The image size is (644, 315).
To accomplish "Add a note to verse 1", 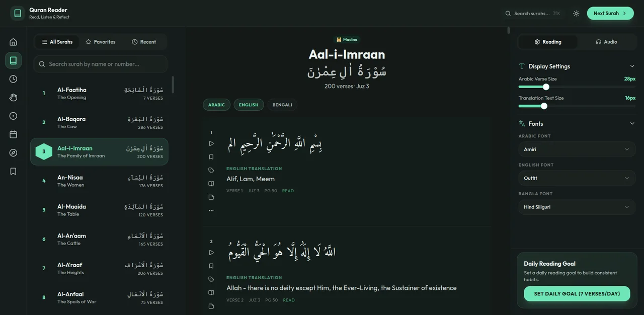I will click(x=211, y=197).
